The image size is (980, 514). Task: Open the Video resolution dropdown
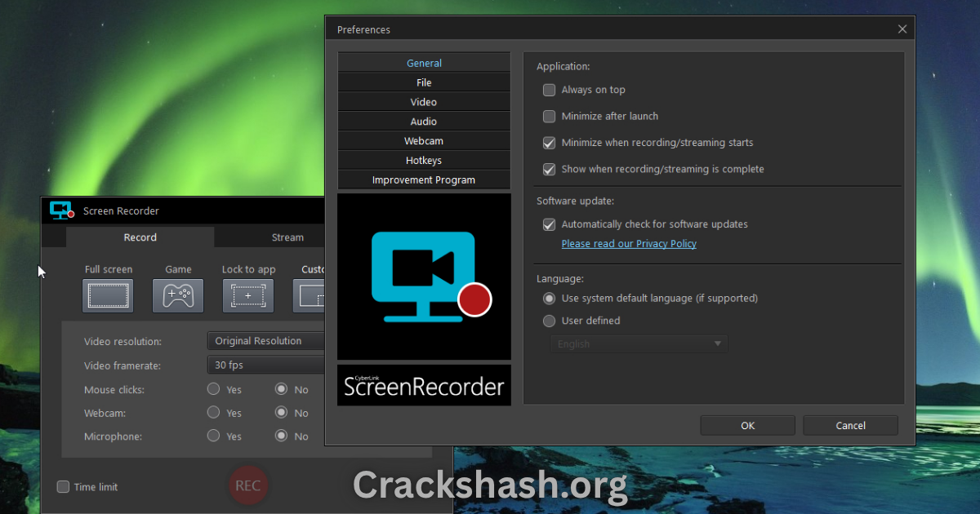[266, 341]
